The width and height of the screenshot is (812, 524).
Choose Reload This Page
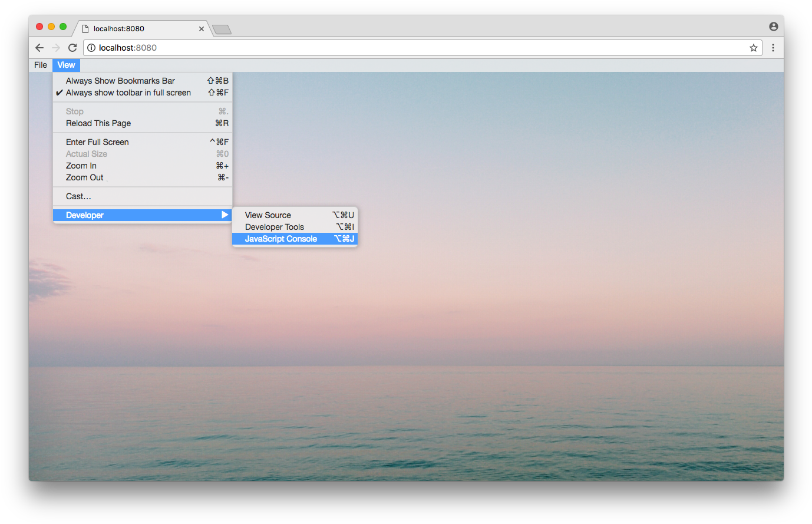[143, 123]
